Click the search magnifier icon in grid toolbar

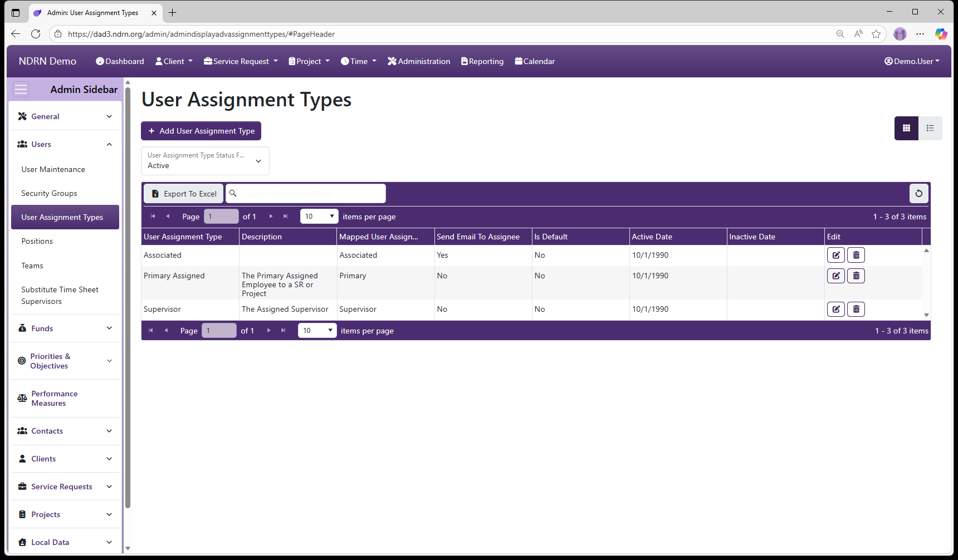pyautogui.click(x=233, y=193)
